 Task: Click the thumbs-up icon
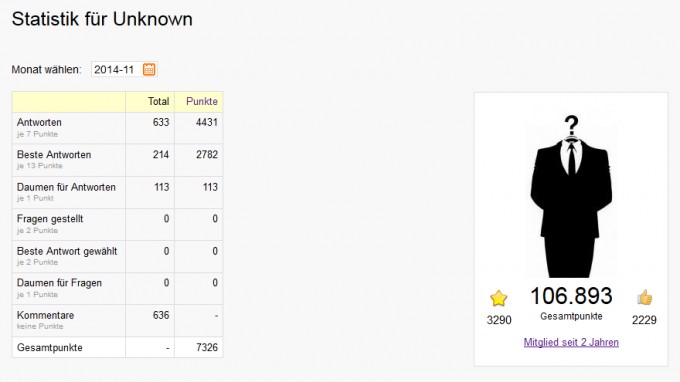click(645, 297)
